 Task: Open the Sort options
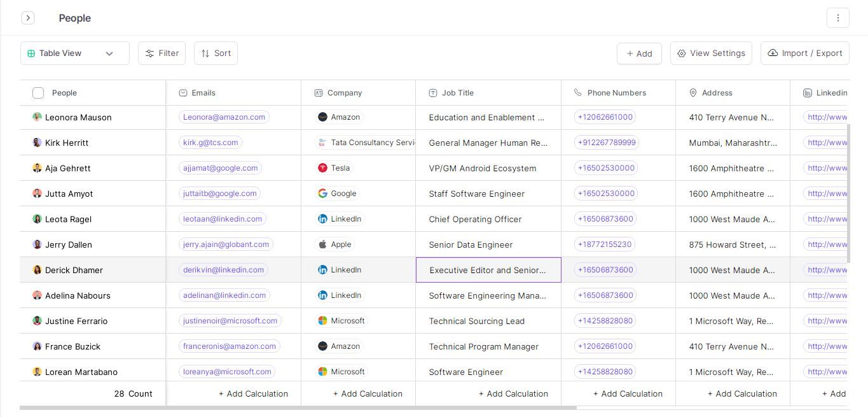(215, 53)
